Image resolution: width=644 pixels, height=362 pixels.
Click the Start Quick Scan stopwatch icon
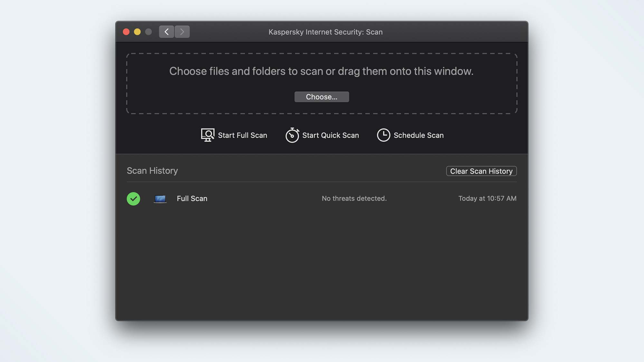pyautogui.click(x=292, y=135)
